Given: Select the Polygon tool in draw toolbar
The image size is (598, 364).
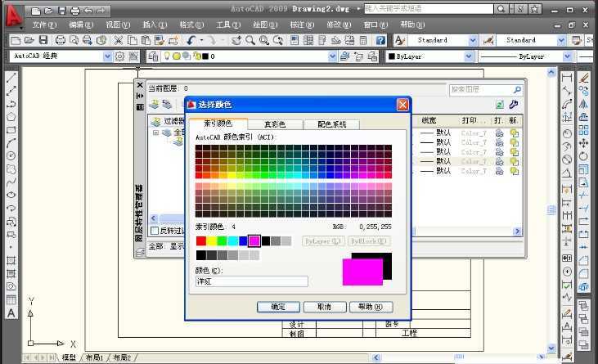Looking at the screenshot, I should [11, 117].
